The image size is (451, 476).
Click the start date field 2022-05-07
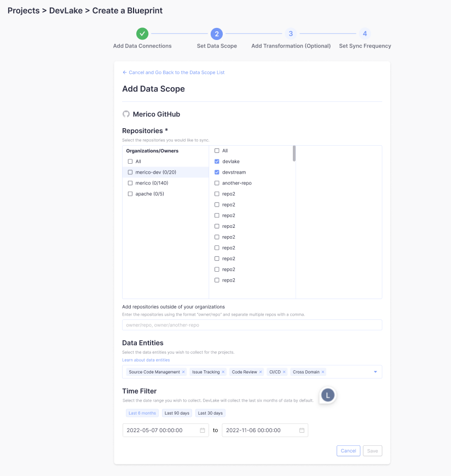(166, 430)
